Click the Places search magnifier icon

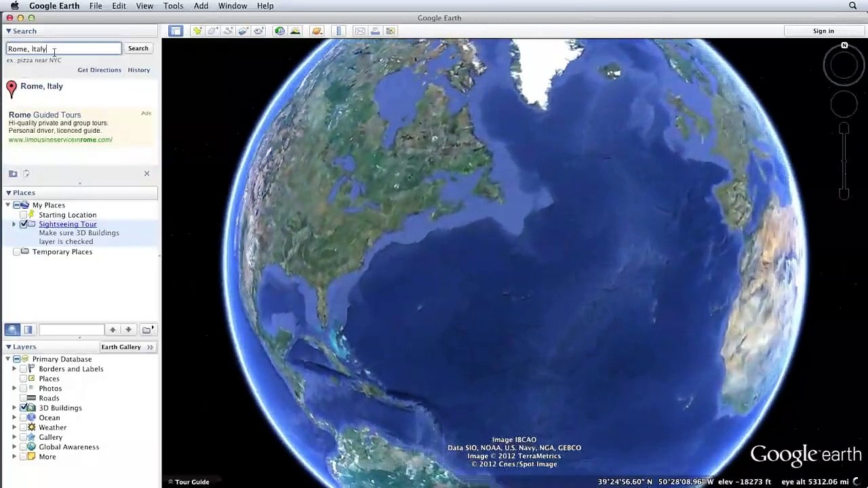12,329
